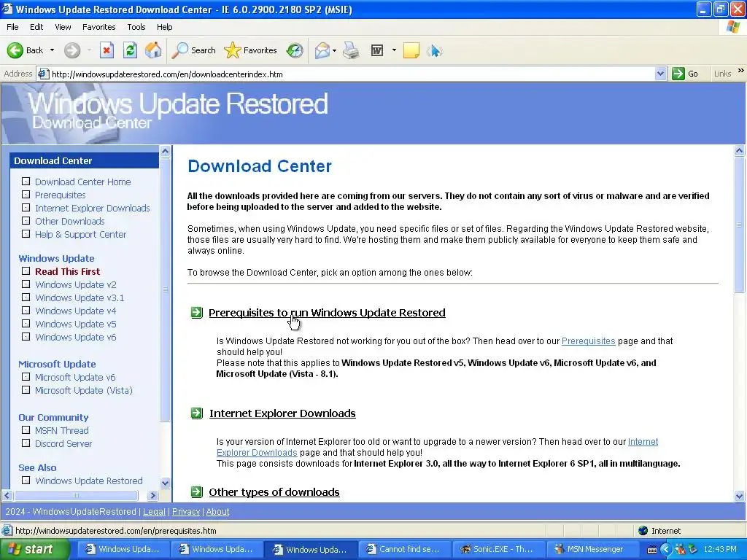Viewport: 747px width, 560px height.
Task: Open Other types of downloads heading link
Action: click(x=274, y=492)
